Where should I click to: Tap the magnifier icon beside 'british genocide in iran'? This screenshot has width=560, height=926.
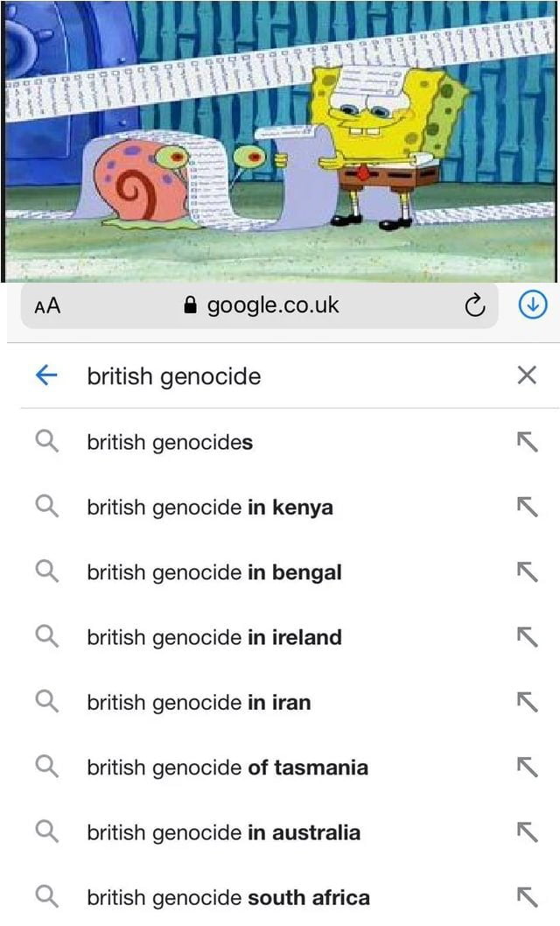coord(48,701)
